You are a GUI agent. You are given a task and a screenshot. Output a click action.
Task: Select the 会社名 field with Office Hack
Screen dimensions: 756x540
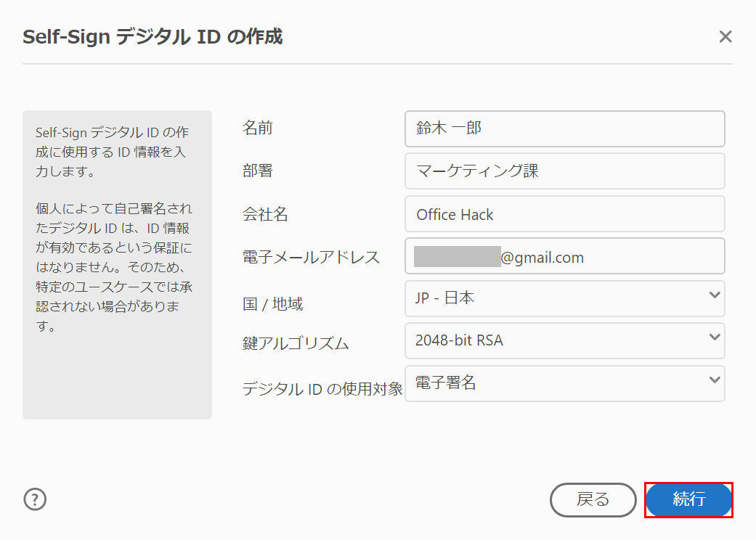pos(564,214)
